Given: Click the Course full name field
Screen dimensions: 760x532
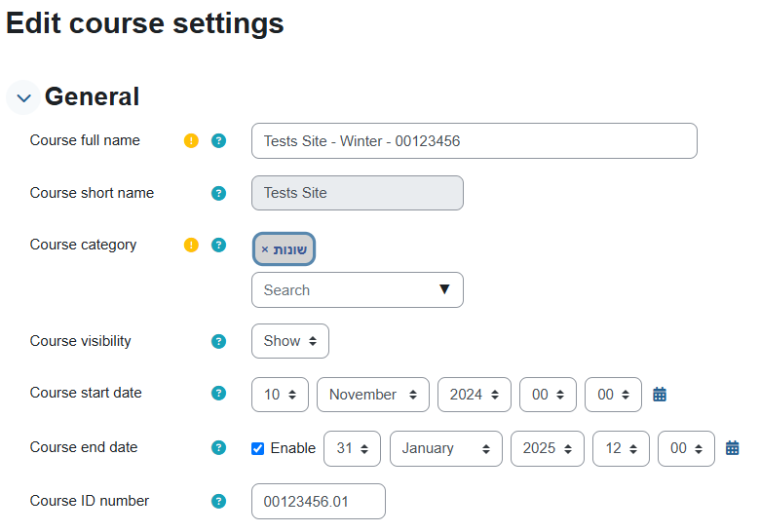Looking at the screenshot, I should tap(475, 141).
